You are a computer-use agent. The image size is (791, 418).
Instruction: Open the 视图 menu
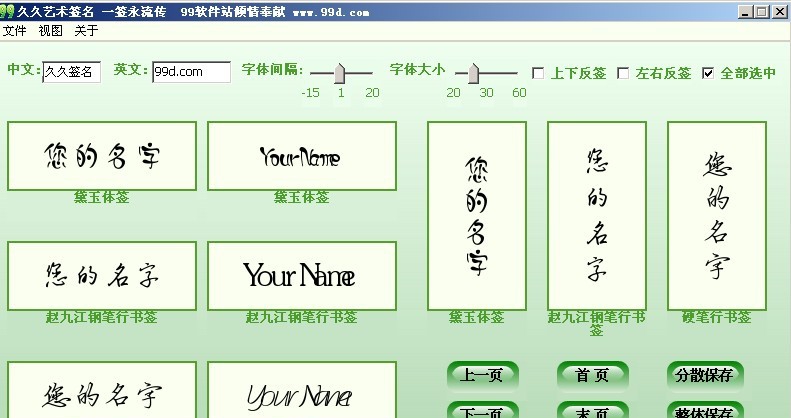click(x=50, y=31)
